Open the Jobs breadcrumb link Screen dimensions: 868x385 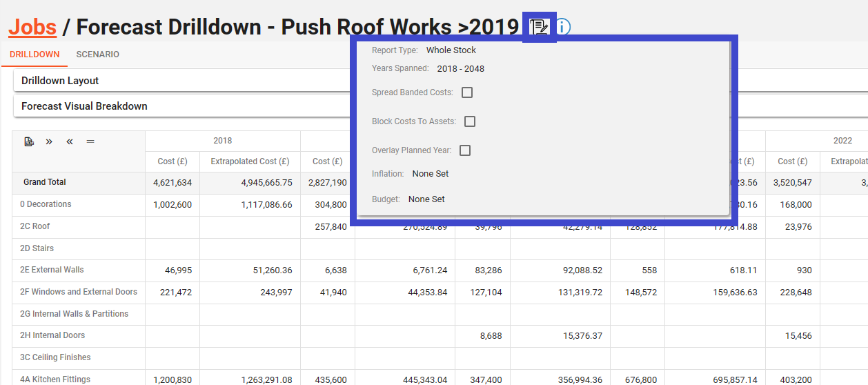pyautogui.click(x=32, y=27)
